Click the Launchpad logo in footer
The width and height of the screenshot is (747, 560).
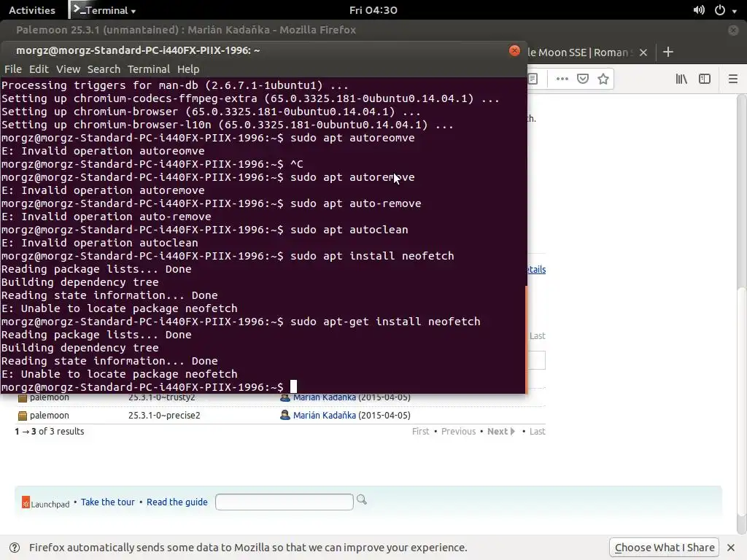[x=46, y=503]
